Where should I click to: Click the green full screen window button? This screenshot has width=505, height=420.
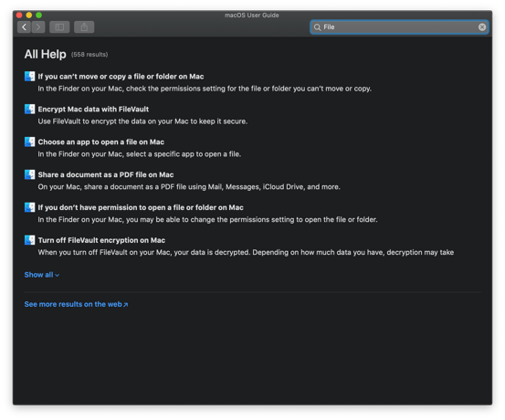(x=38, y=15)
